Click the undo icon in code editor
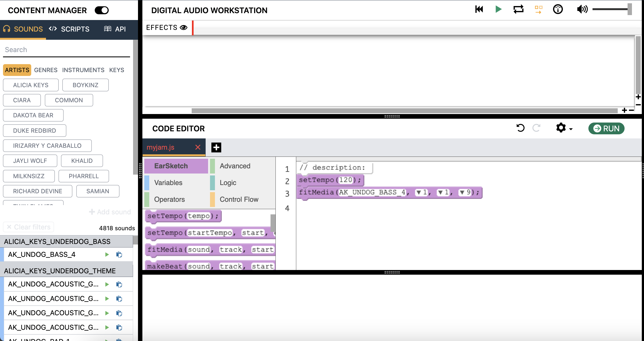Image resolution: width=644 pixels, height=341 pixels. coord(520,128)
